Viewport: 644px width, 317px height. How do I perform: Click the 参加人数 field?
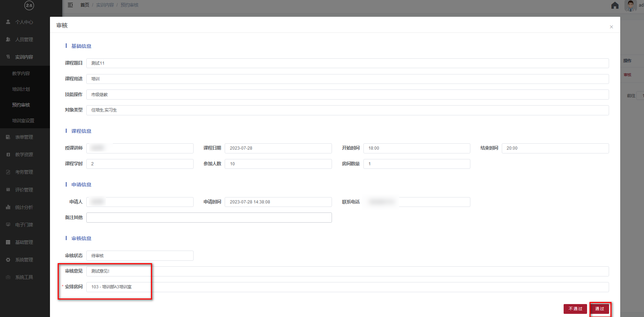pyautogui.click(x=278, y=164)
